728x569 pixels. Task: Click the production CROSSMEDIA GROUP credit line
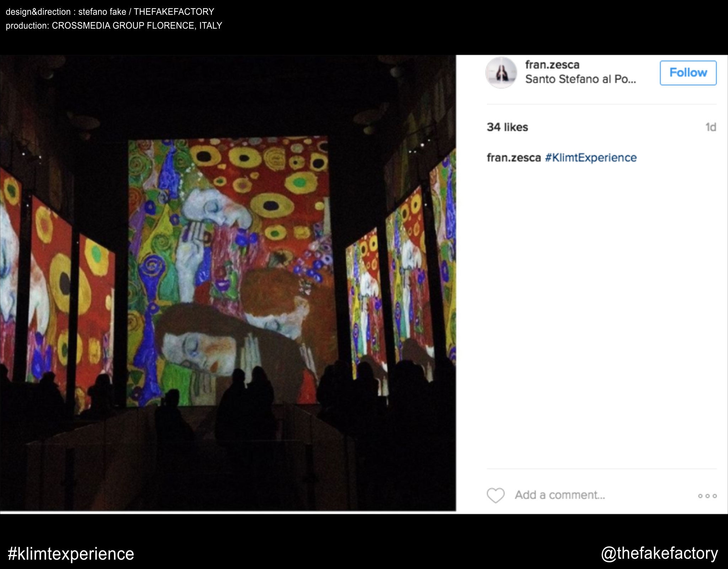pyautogui.click(x=114, y=26)
